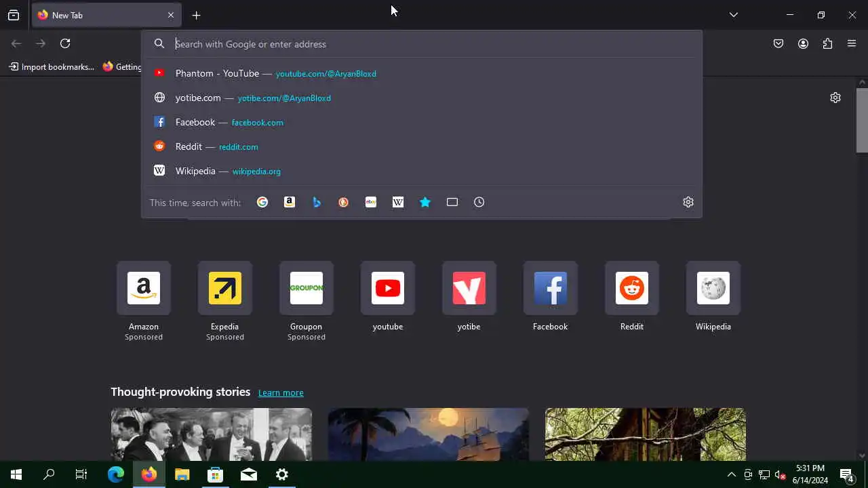Click the Reload page button
The height and width of the screenshot is (488, 868).
(65, 43)
